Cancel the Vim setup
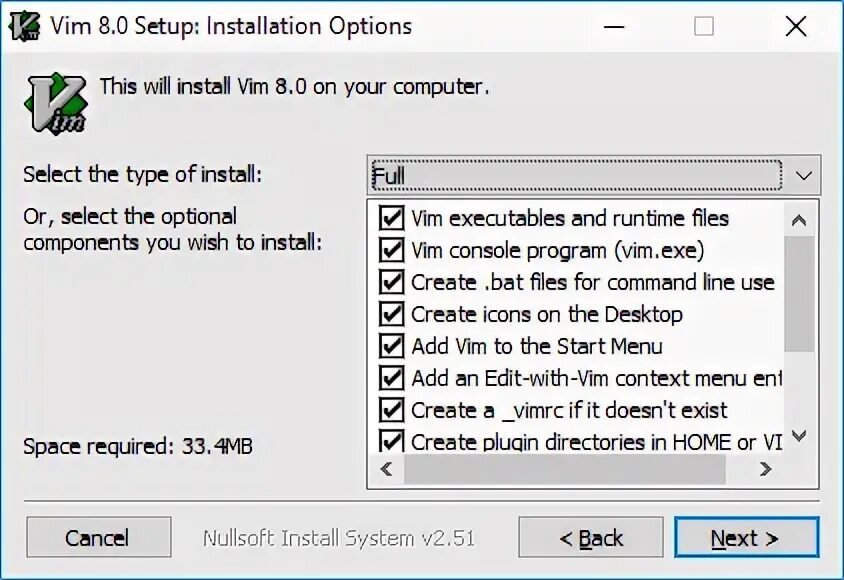Screen dimensions: 844x580 pos(96,538)
